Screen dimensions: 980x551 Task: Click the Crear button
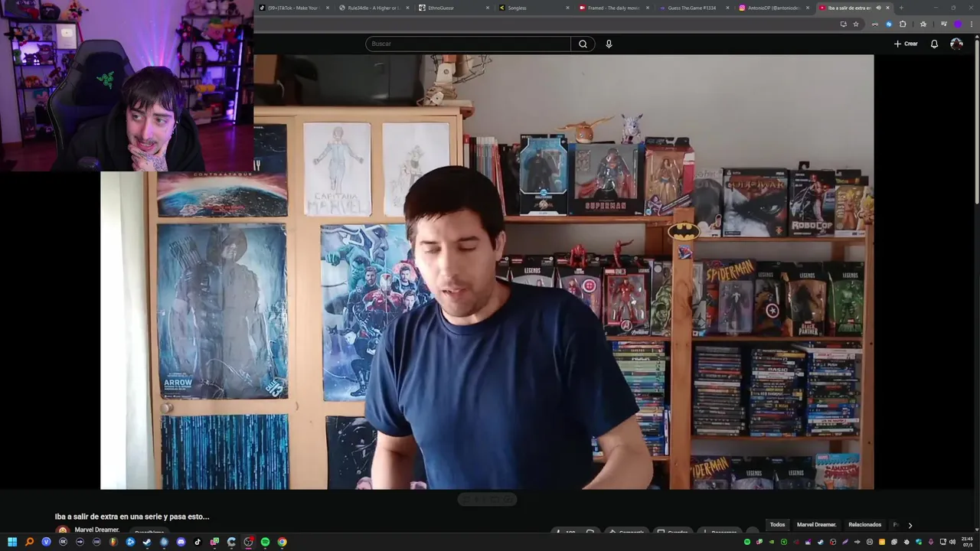[x=906, y=44]
